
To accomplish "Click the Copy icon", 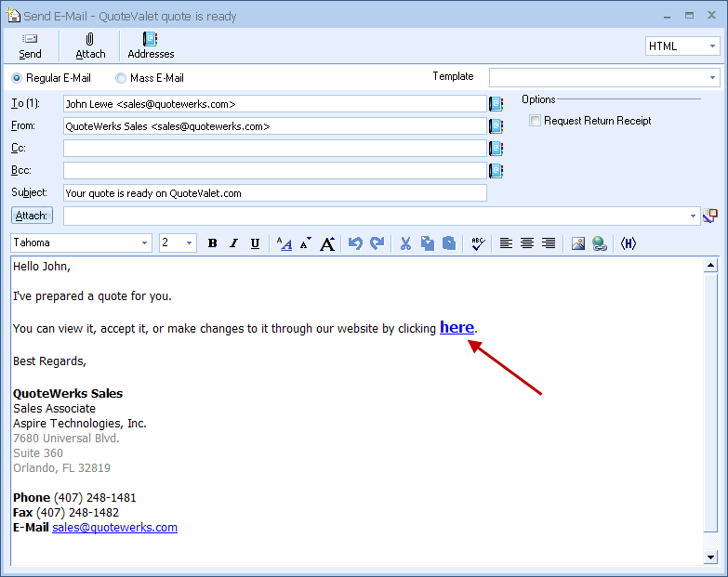I will point(427,243).
